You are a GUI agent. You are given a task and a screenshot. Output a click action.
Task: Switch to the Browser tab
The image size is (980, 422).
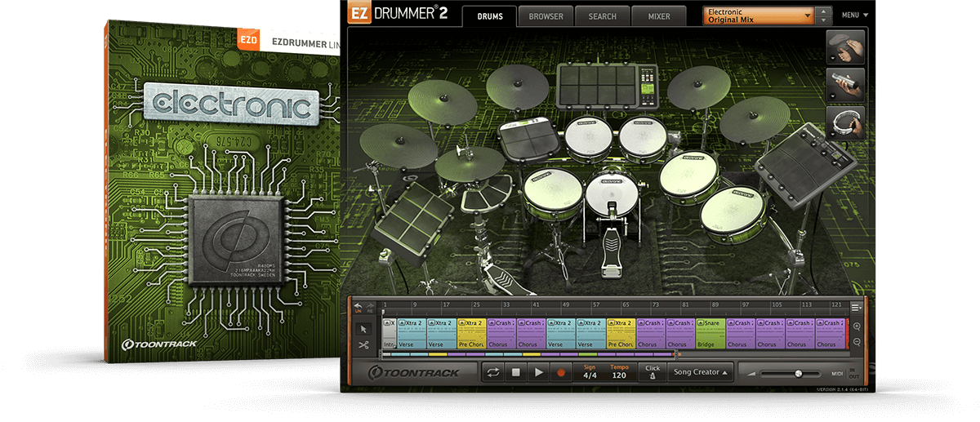pyautogui.click(x=545, y=16)
